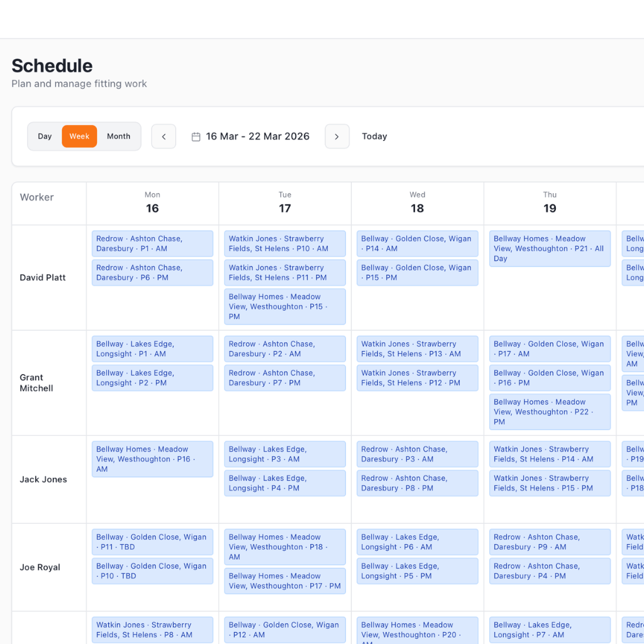
Task: Select Mon 16 column header
Action: point(152,203)
